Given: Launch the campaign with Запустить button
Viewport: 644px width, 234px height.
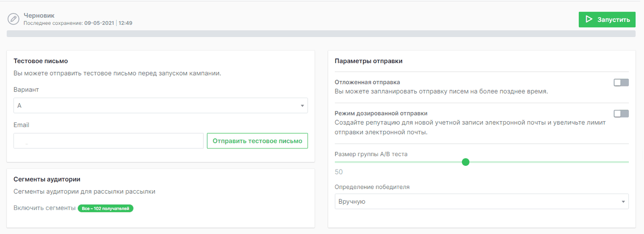Looking at the screenshot, I should (x=607, y=20).
